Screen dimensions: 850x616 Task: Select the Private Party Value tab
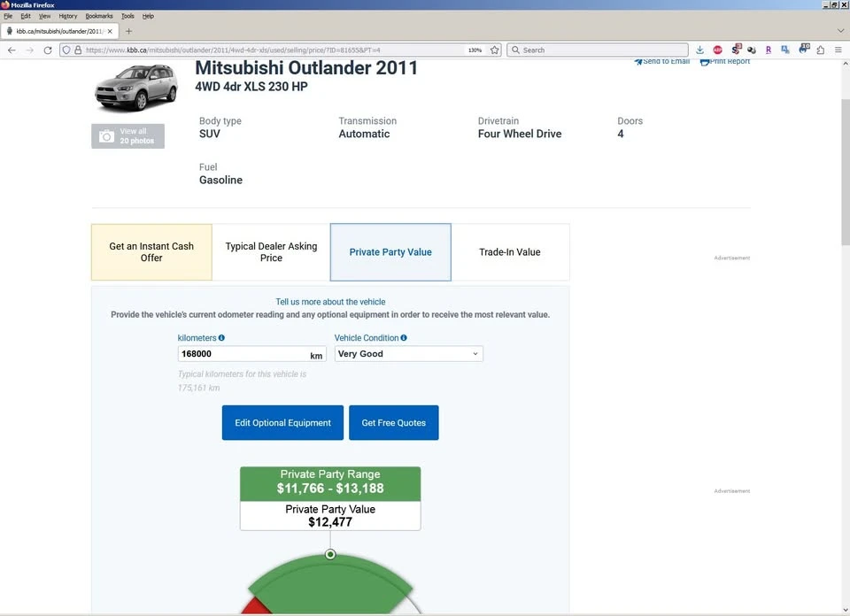point(390,252)
